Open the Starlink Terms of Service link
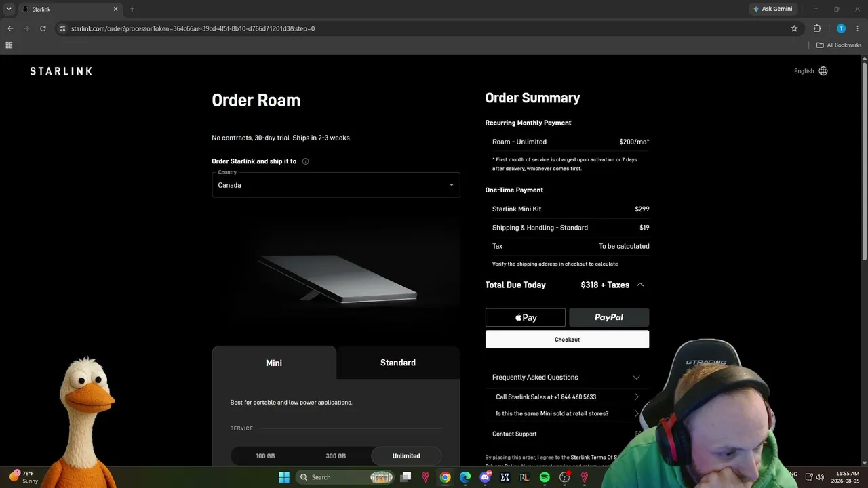The width and height of the screenshot is (868, 488). pyautogui.click(x=595, y=457)
